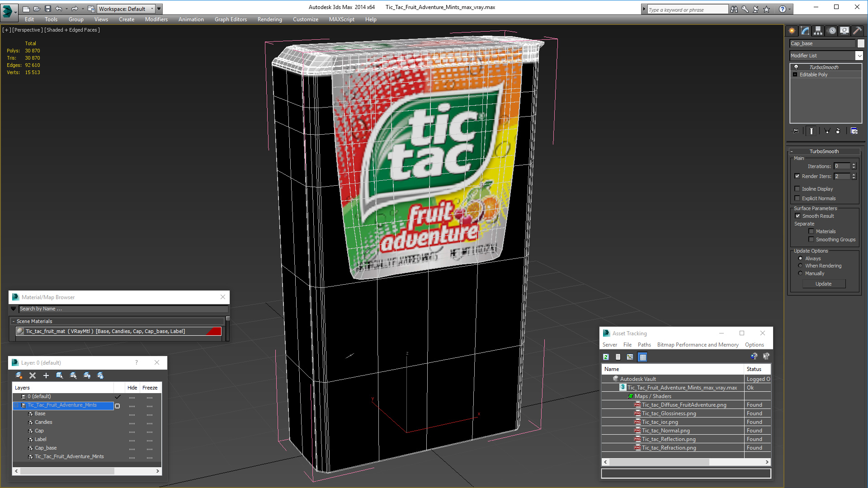Refresh icon in Asset Tracking toolbar
868x488 pixels.
click(606, 357)
